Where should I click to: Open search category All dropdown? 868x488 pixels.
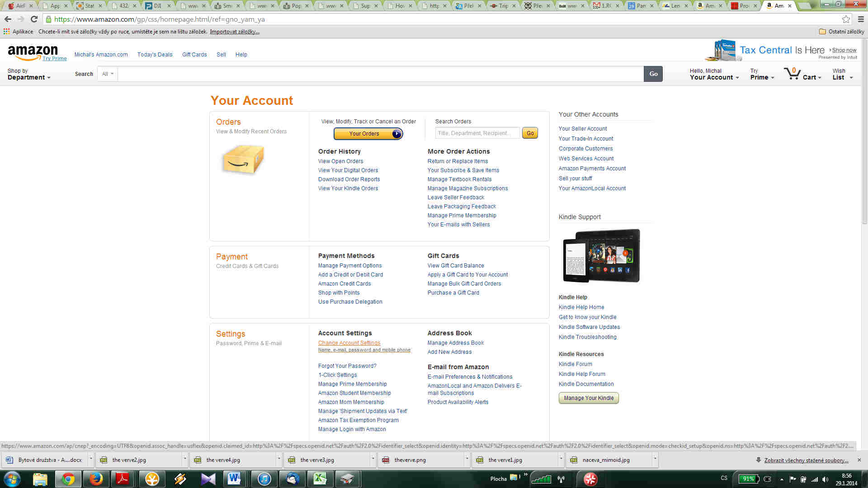(x=108, y=74)
